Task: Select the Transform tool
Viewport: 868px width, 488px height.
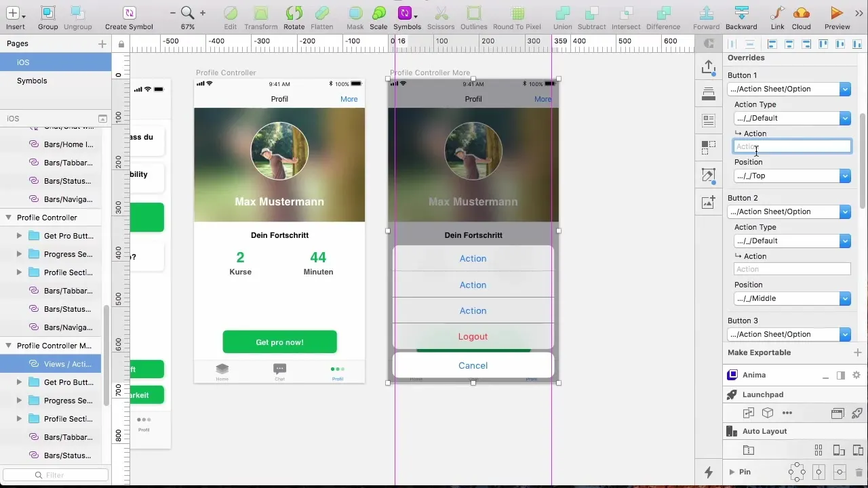Action: coord(261,13)
